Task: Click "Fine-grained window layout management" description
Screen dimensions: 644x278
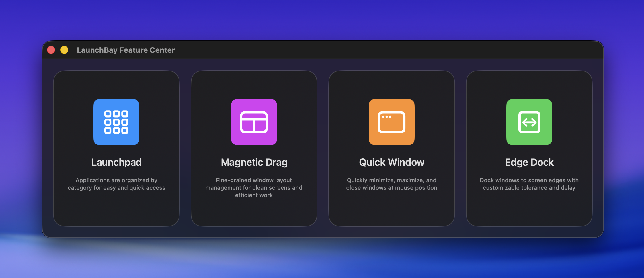Action: click(254, 188)
